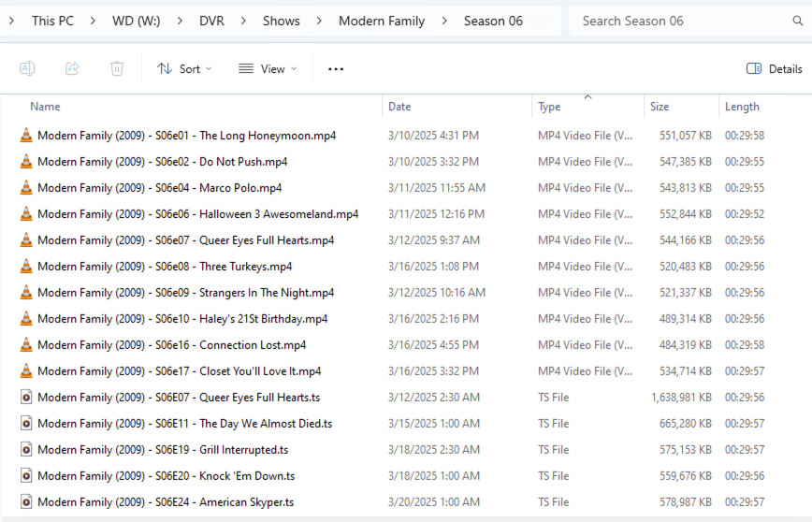Viewport: 812px width, 522px height.
Task: Click VLC icon of Marco Polo.mp4
Action: 26,187
